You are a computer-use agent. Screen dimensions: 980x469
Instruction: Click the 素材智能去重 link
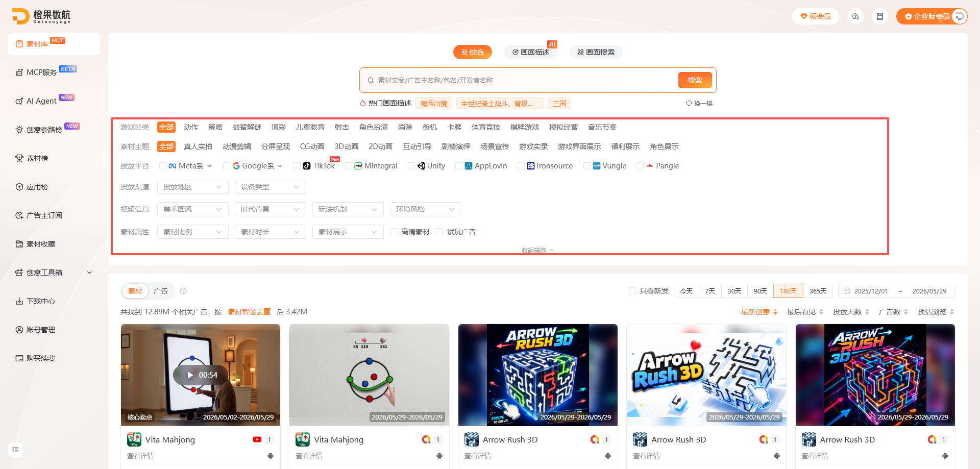249,312
